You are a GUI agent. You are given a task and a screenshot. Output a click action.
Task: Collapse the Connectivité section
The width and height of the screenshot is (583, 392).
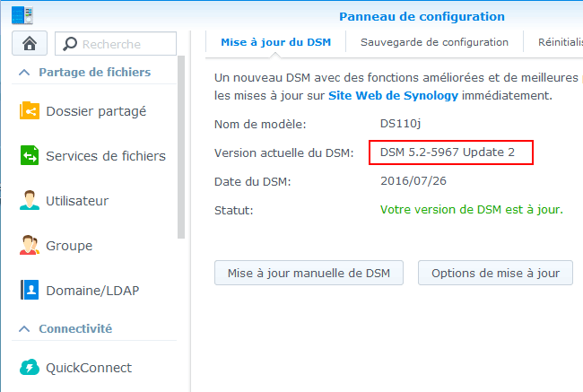(x=24, y=329)
